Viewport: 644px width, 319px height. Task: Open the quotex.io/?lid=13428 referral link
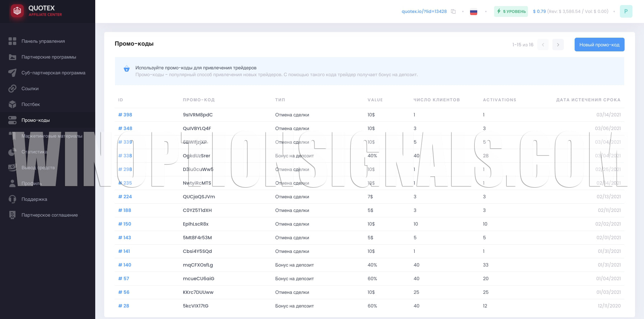point(424,11)
